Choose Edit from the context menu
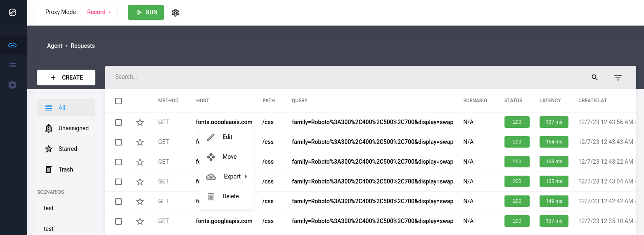Screen dimensions: 644x235 pos(227,137)
